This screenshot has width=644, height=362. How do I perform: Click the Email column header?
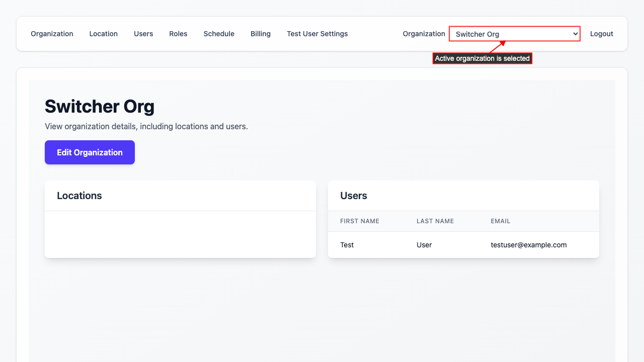pos(501,221)
